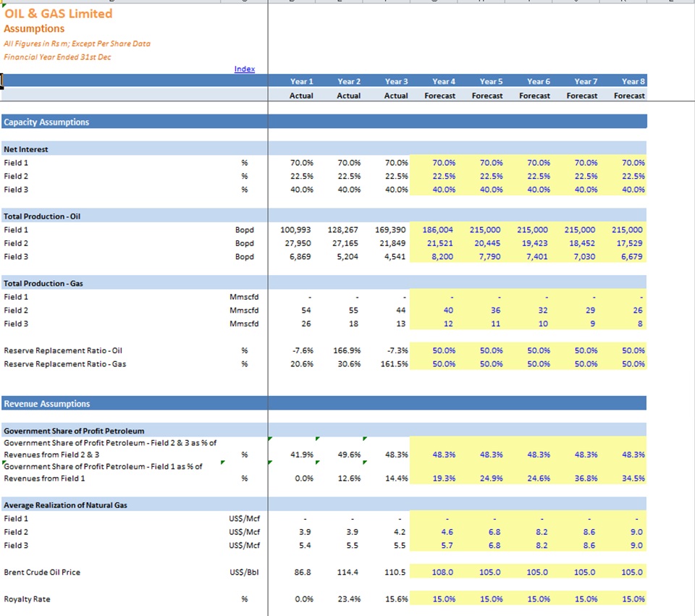This screenshot has height=616, width=695.
Task: Select the Year 4 column header
Action: coord(444,82)
